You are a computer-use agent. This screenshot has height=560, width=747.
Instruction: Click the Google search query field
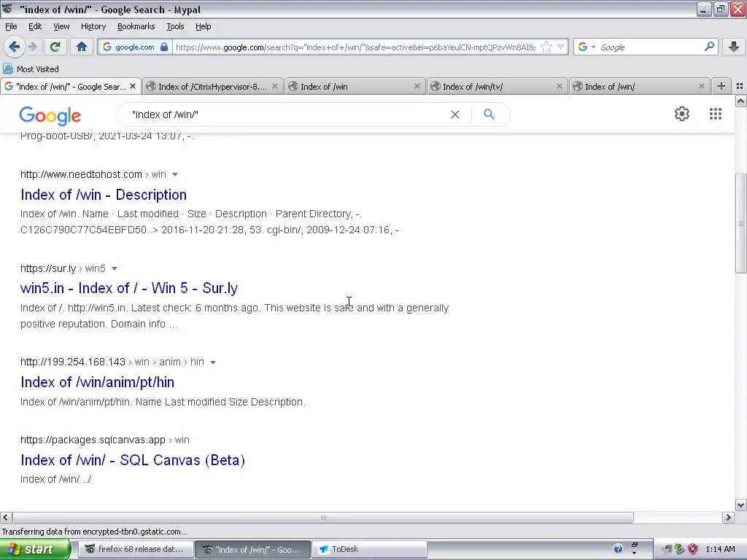pyautogui.click(x=286, y=114)
